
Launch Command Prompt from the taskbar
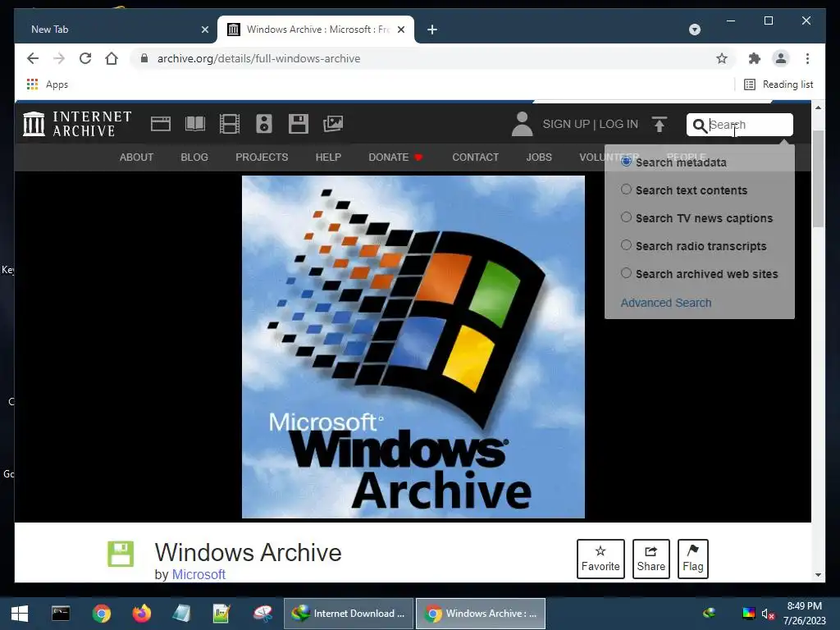pyautogui.click(x=61, y=614)
